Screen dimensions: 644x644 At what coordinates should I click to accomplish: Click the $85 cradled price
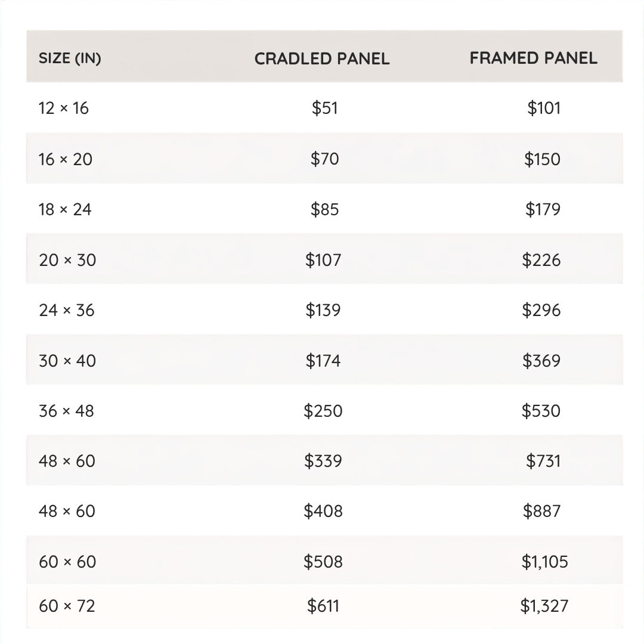[x=324, y=209]
